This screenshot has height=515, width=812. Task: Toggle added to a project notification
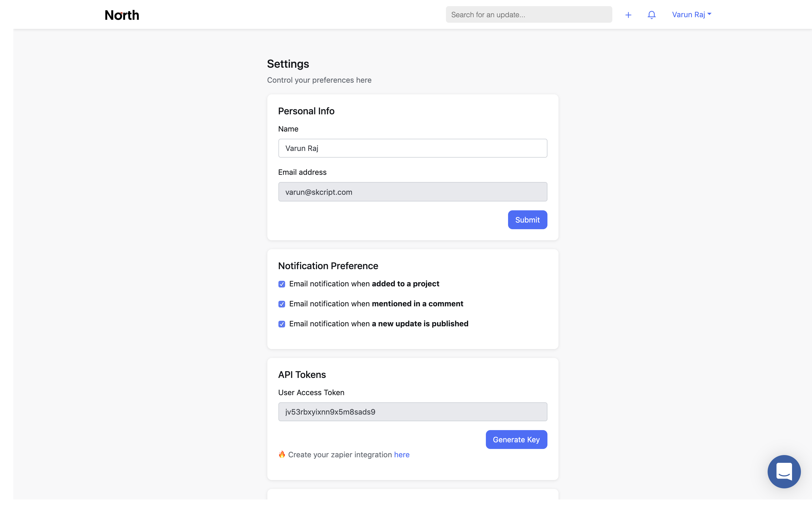click(x=281, y=284)
